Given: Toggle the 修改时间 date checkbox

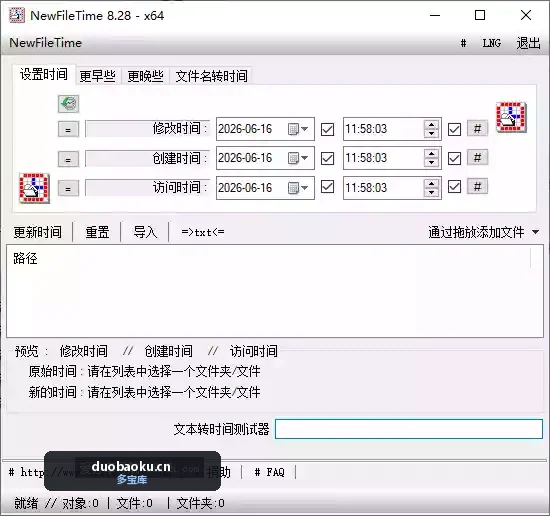Looking at the screenshot, I should tap(327, 129).
